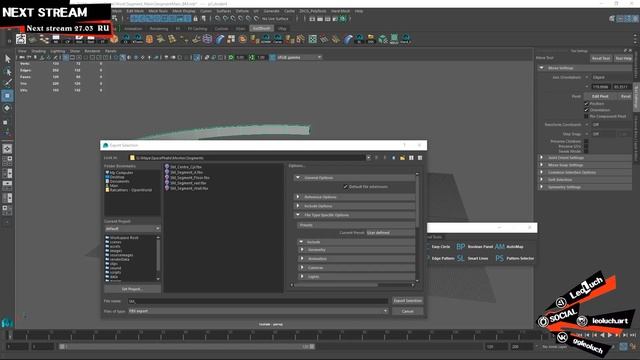Open the Shading viewport panel menu
The width and height of the screenshot is (640, 360).
(39, 51)
